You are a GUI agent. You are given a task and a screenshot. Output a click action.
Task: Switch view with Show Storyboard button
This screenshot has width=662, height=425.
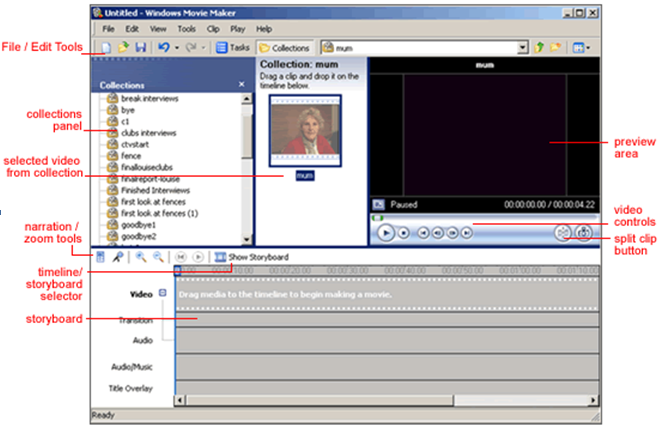[252, 257]
